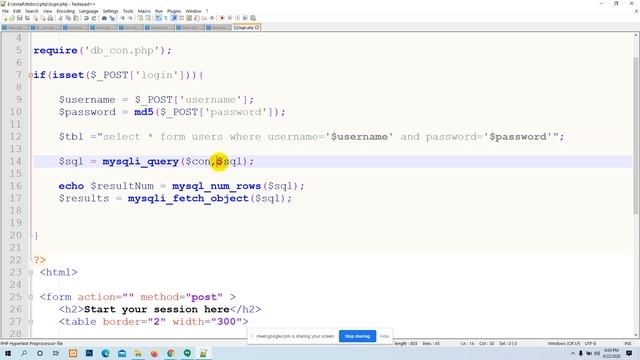Screen dimensions: 640x360
Task: Open the Windows (CR LF) line-ending selector
Action: 564,344
